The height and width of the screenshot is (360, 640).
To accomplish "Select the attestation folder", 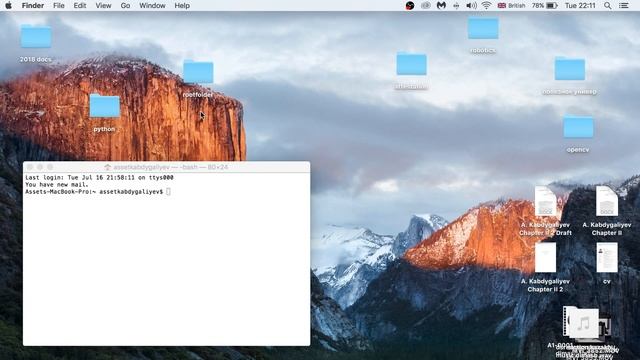I will pos(411,64).
